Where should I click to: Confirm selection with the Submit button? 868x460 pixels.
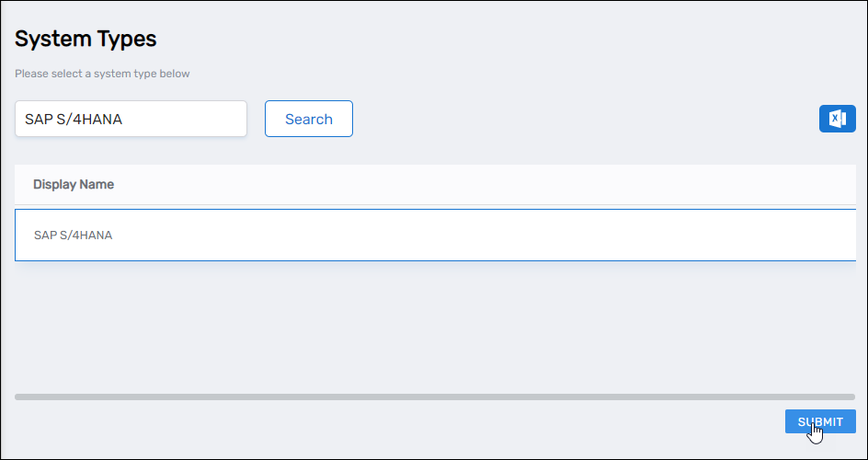[x=820, y=421]
